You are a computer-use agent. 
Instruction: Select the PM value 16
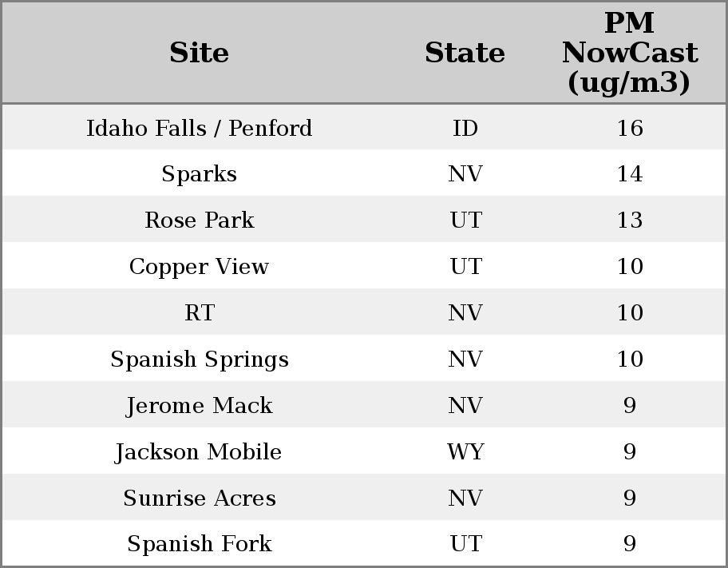tap(629, 128)
